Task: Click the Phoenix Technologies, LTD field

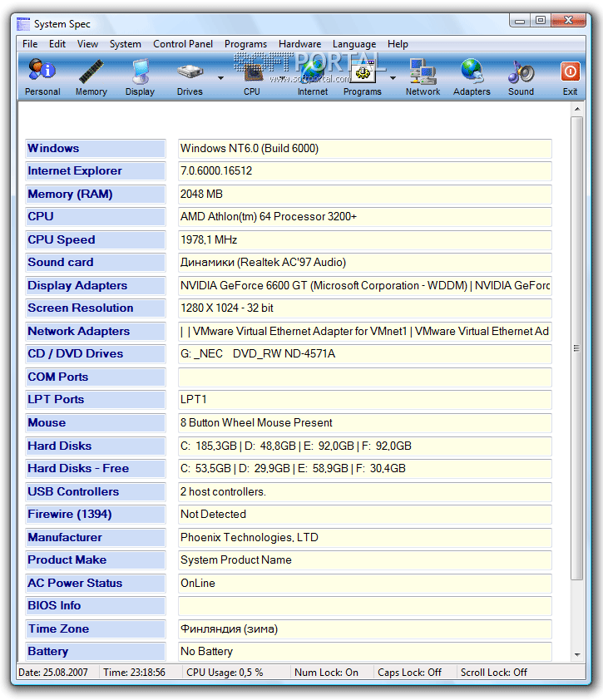Action: [365, 538]
